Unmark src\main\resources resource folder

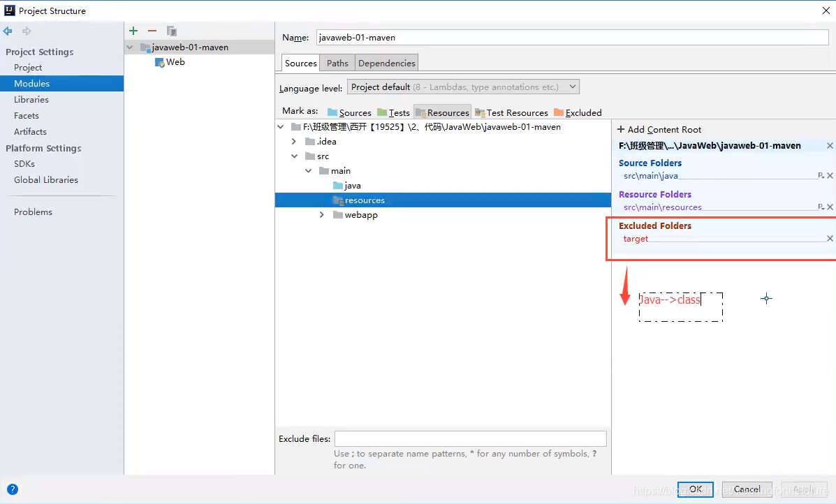pos(830,207)
